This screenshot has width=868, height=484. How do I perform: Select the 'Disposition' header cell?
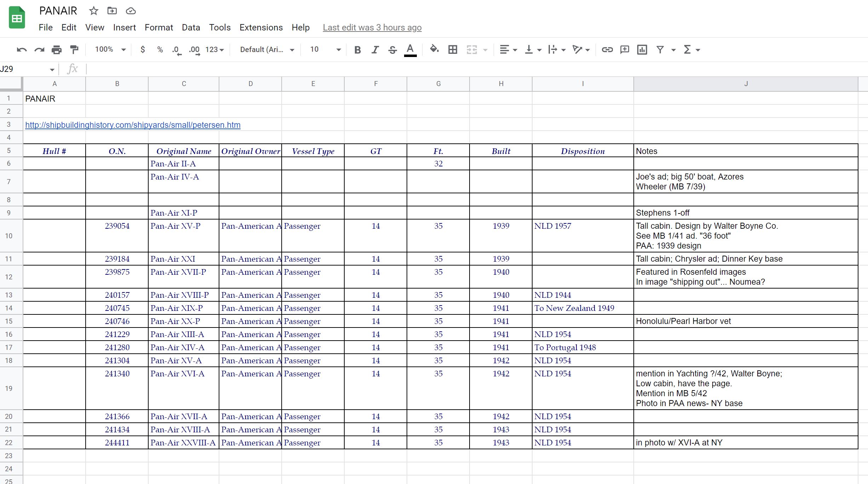click(x=583, y=151)
